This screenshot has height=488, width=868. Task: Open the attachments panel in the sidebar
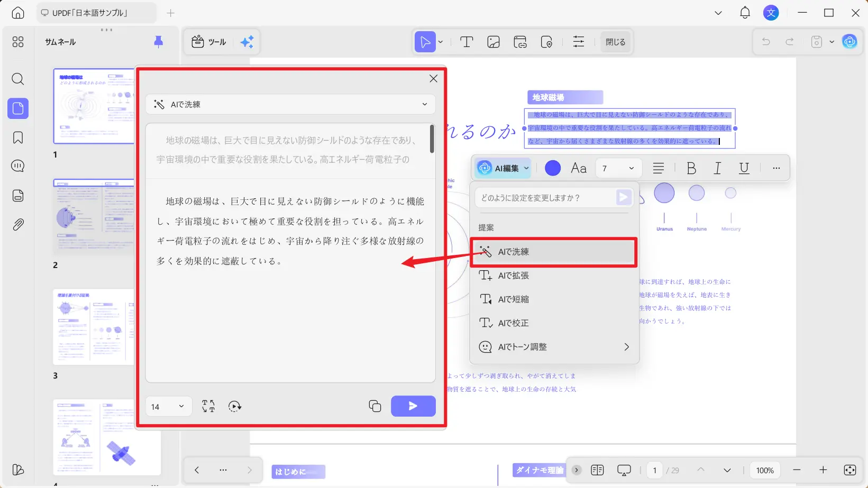click(x=17, y=224)
